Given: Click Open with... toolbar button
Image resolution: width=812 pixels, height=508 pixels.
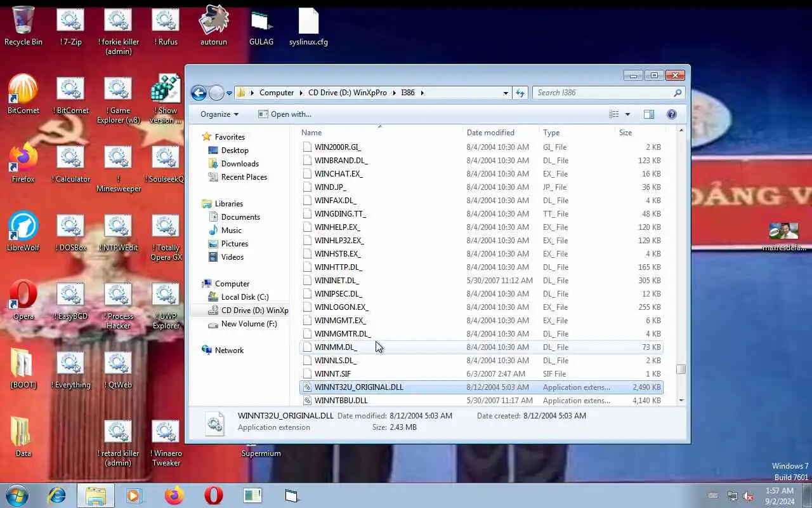Looking at the screenshot, I should tap(284, 114).
